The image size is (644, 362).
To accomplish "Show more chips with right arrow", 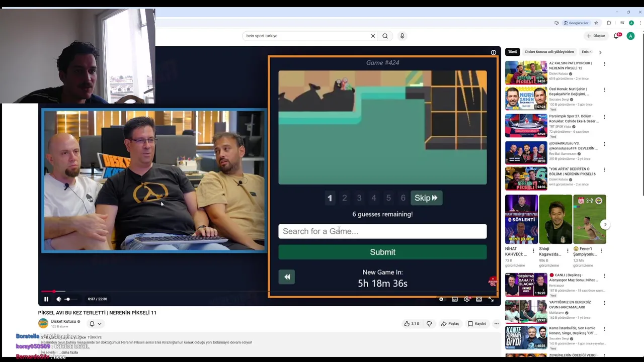I will (x=600, y=52).
